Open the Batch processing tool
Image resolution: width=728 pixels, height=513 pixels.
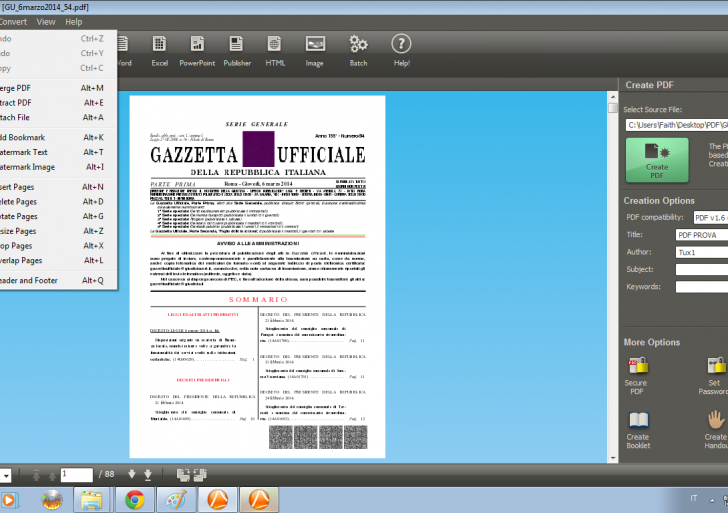(358, 49)
